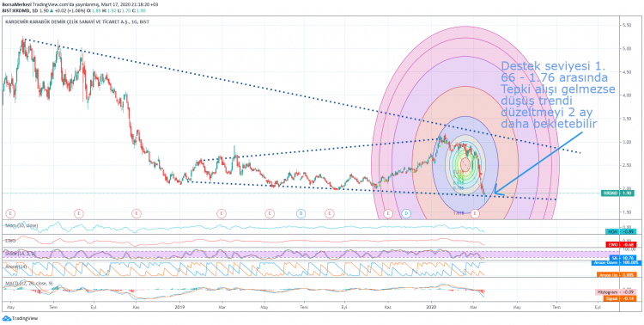
Task: Click the 3.00 price axis label
Action: pos(627,142)
